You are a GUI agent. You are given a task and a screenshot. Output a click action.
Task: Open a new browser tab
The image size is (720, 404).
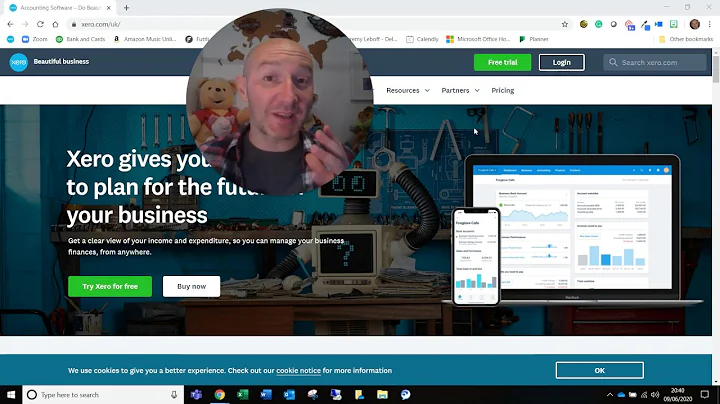click(126, 8)
